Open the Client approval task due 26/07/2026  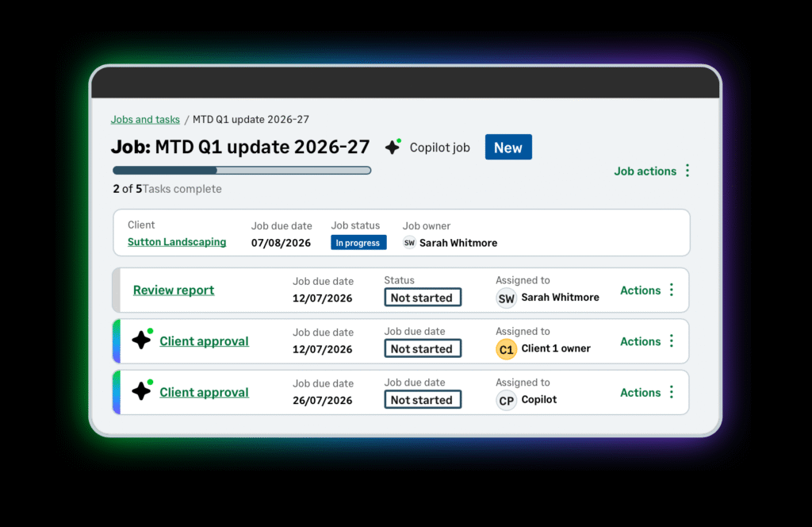point(204,392)
